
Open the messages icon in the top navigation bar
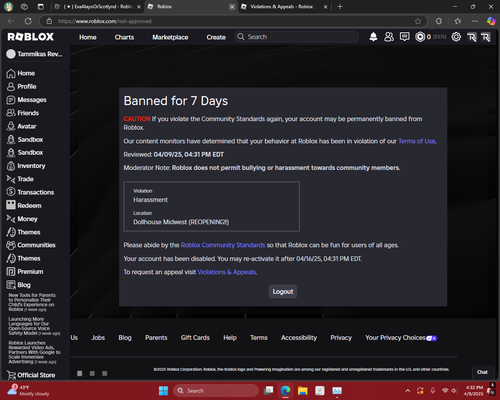405,37
